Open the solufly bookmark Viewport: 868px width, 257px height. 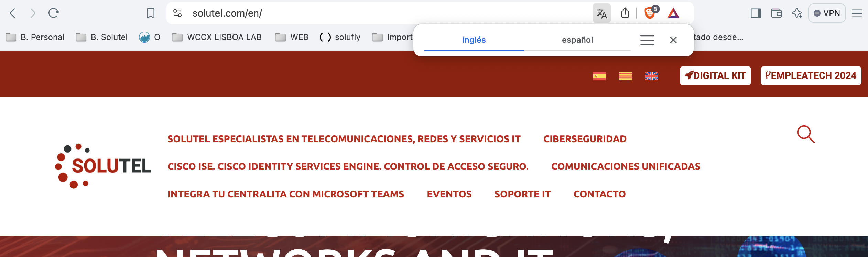pos(340,37)
